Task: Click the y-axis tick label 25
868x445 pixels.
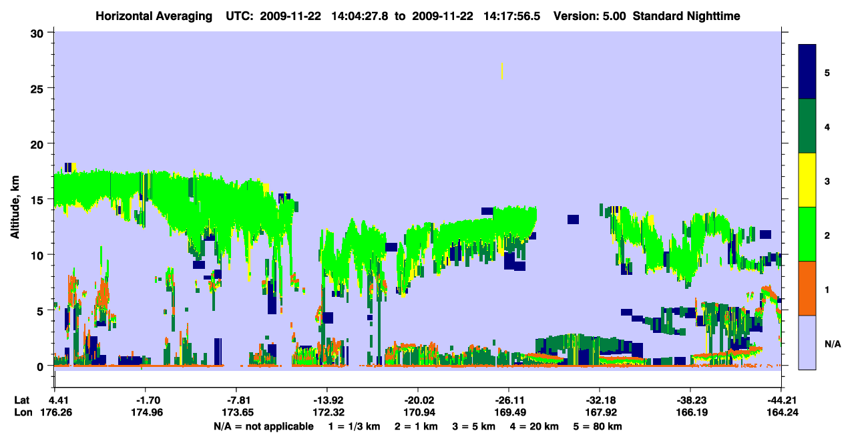Action: coord(39,88)
